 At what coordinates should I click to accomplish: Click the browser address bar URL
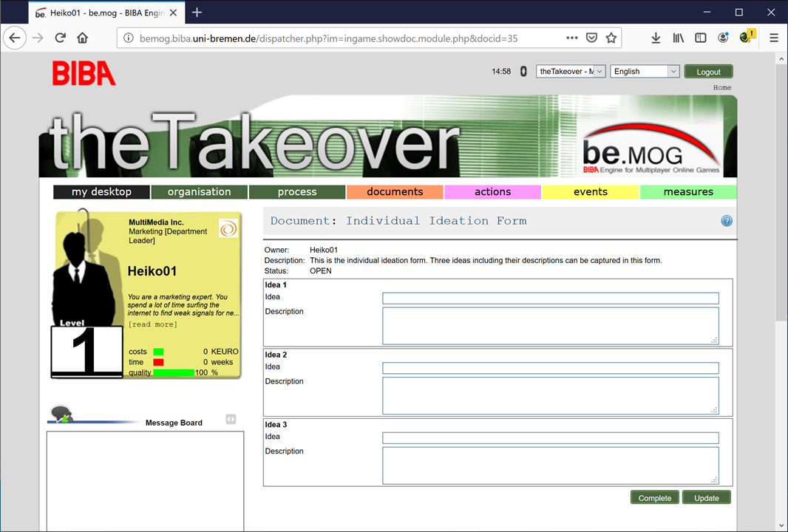[x=329, y=38]
